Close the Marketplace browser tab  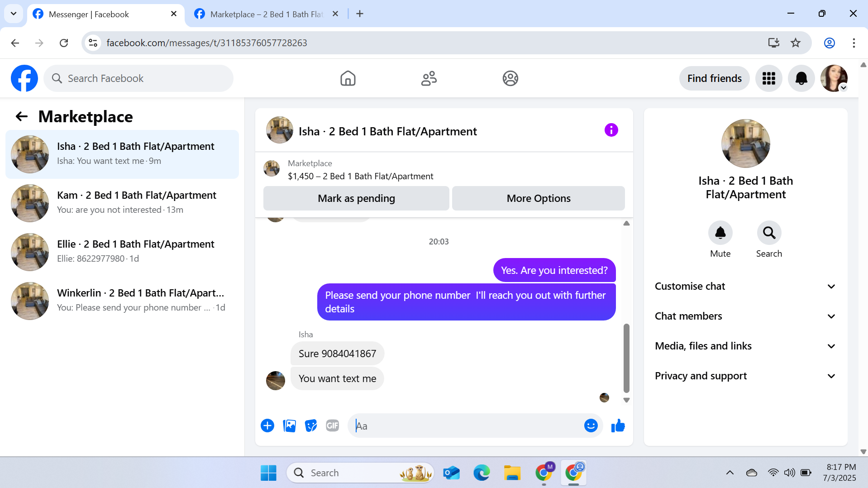click(x=335, y=14)
